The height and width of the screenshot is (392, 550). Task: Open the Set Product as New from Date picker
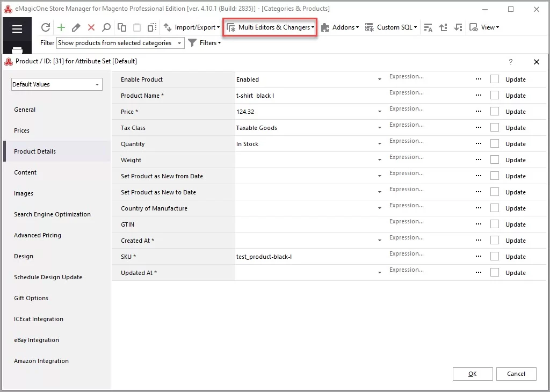point(380,176)
